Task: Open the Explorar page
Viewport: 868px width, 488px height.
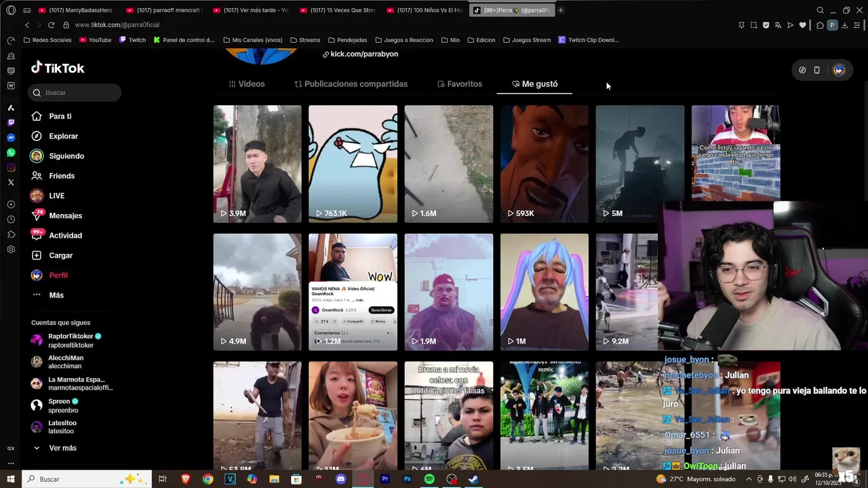Action: tap(54, 136)
